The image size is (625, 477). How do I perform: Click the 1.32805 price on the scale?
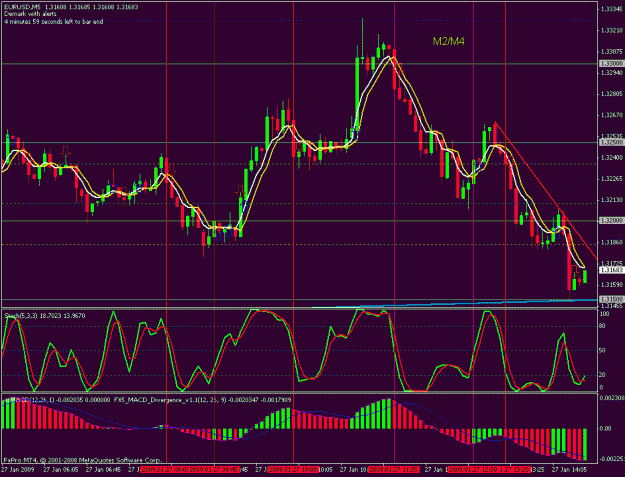(611, 94)
